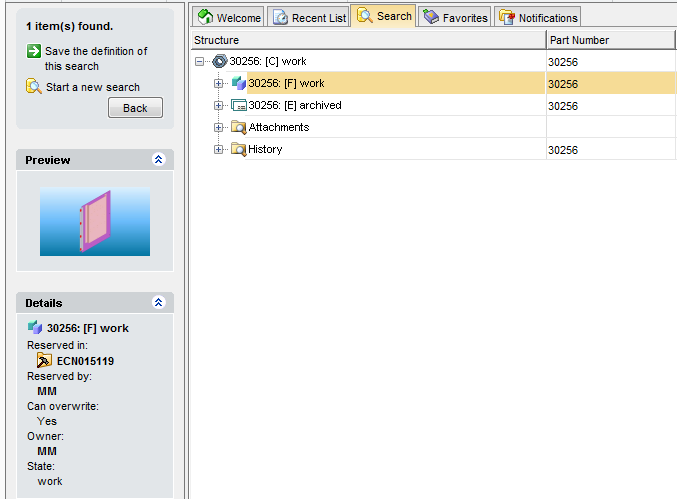Click the 'MM' value under Owner
This screenshot has height=499, width=677.
[47, 451]
